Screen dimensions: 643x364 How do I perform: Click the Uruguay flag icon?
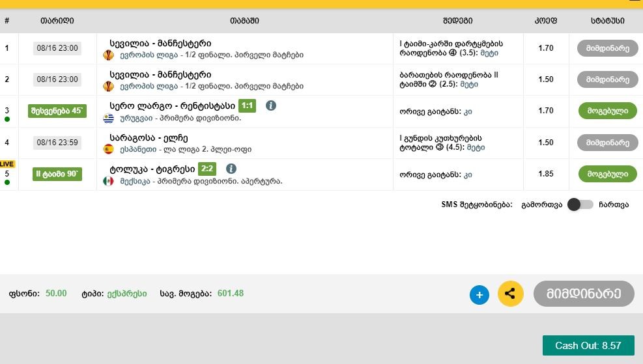tap(108, 118)
